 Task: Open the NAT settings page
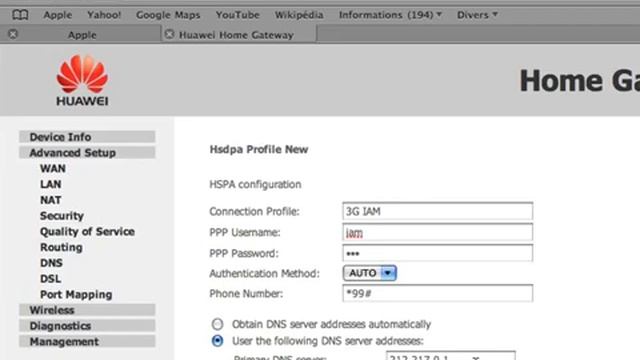[x=51, y=200]
